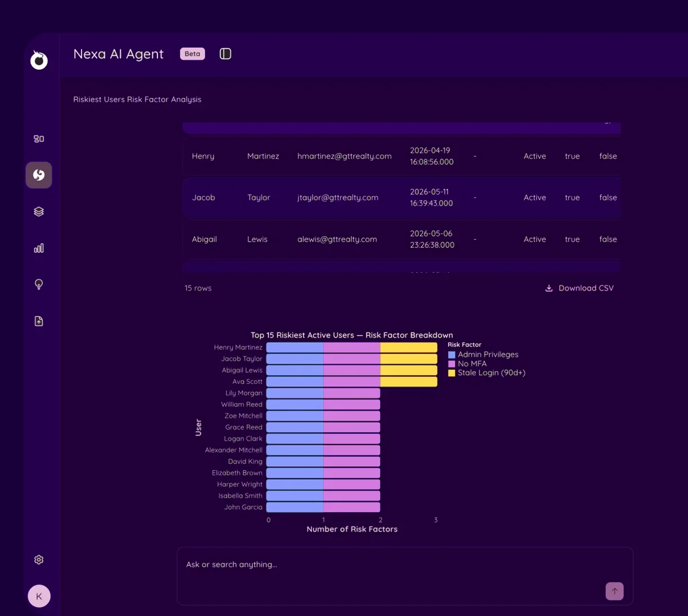
Task: Click Jacob Taylor's blue admin bar segment
Action: [x=295, y=359]
